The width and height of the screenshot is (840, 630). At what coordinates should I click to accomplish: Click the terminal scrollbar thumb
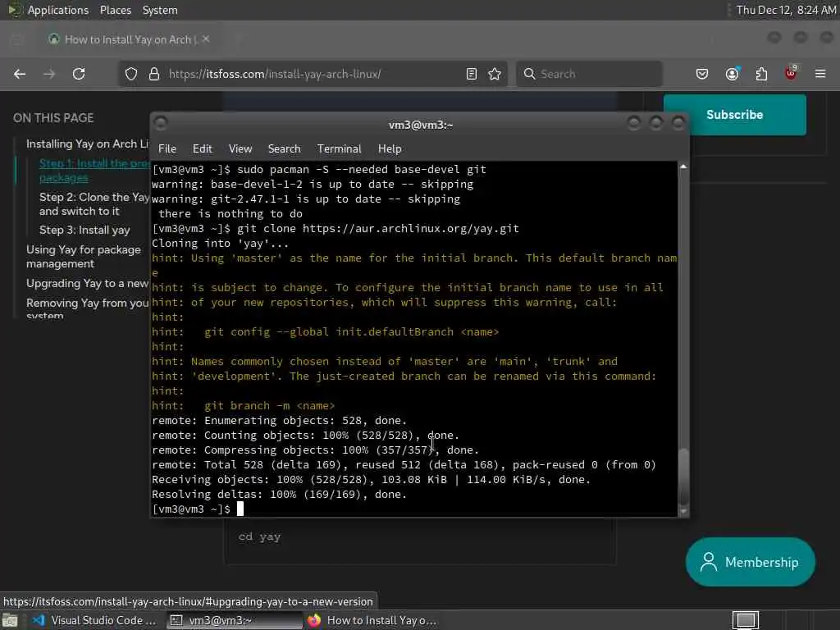[683, 476]
